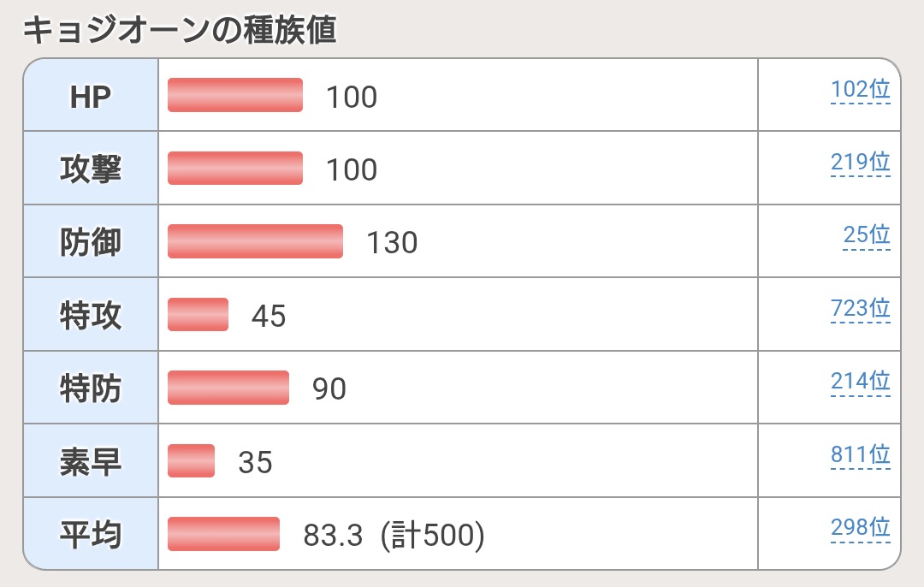Click the 723位 special attack ranking
The width and height of the screenshot is (924, 587).
860,309
